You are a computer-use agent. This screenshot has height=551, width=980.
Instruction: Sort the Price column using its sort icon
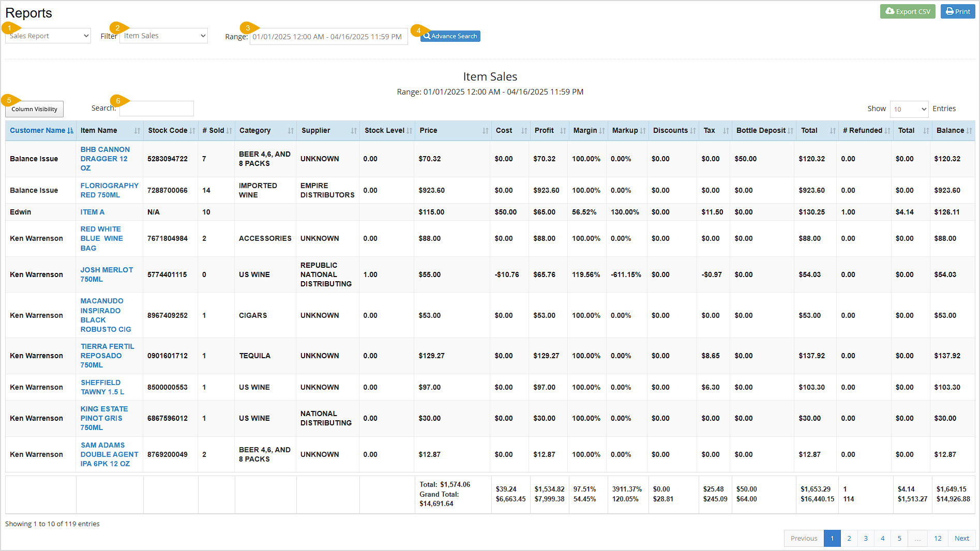485,131
